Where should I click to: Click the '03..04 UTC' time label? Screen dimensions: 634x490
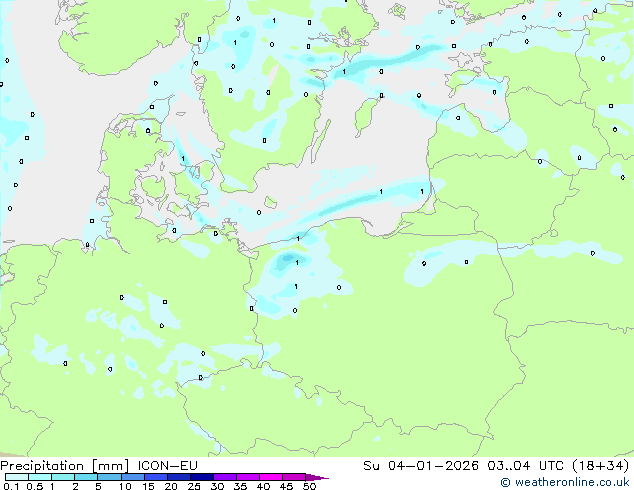tap(525, 466)
